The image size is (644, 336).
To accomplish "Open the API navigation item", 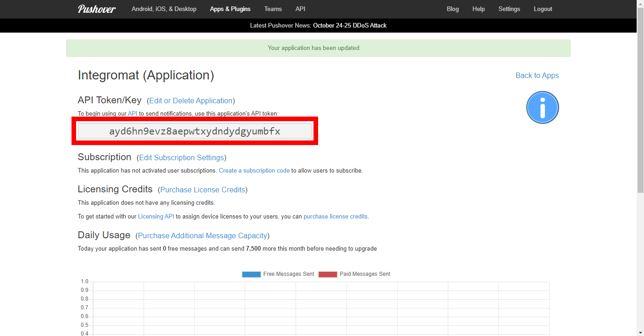I will click(x=300, y=9).
